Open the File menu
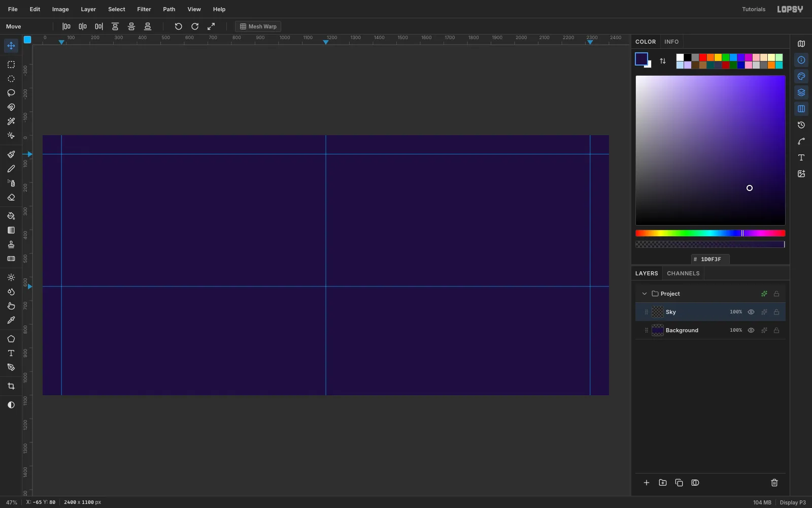This screenshot has height=508, width=812. point(13,9)
